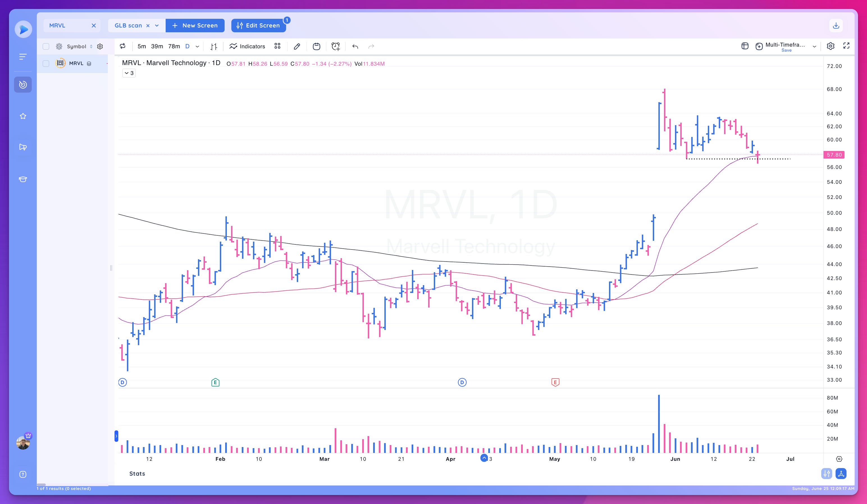867x504 pixels.
Task: Open the indicator templates grid icon
Action: click(x=277, y=46)
